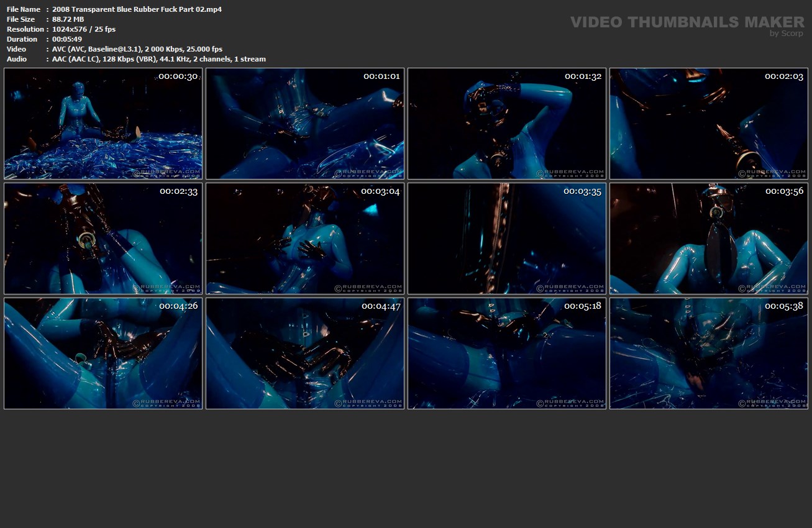This screenshot has width=812, height=528.
Task: Choose the frame labeled 00:02:03
Action: click(x=709, y=124)
